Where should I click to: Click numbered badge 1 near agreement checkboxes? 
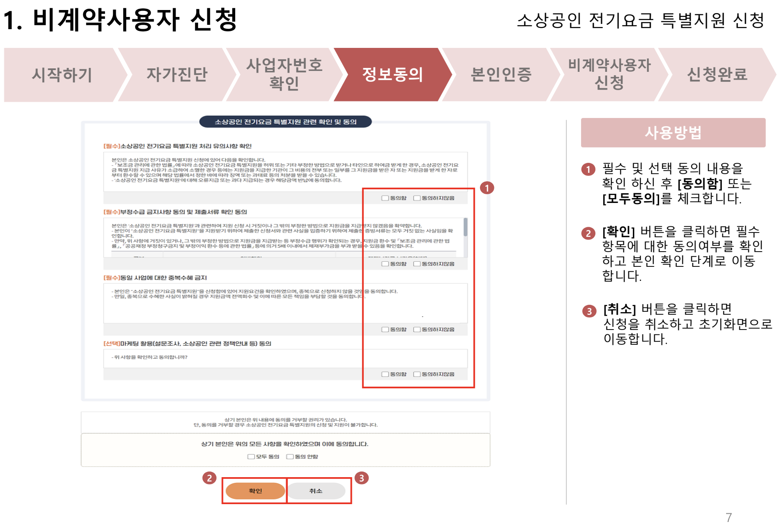pyautogui.click(x=487, y=189)
